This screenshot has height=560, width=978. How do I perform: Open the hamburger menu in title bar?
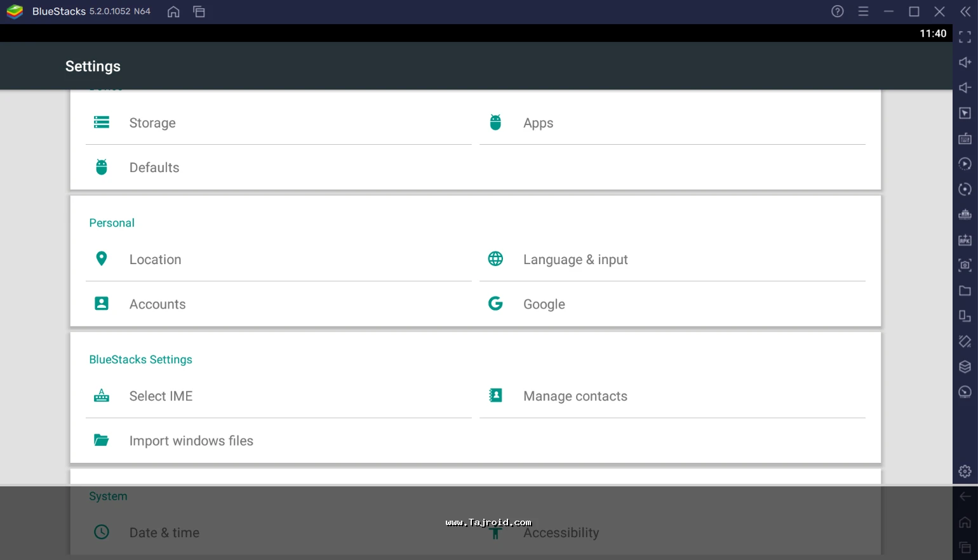tap(863, 11)
